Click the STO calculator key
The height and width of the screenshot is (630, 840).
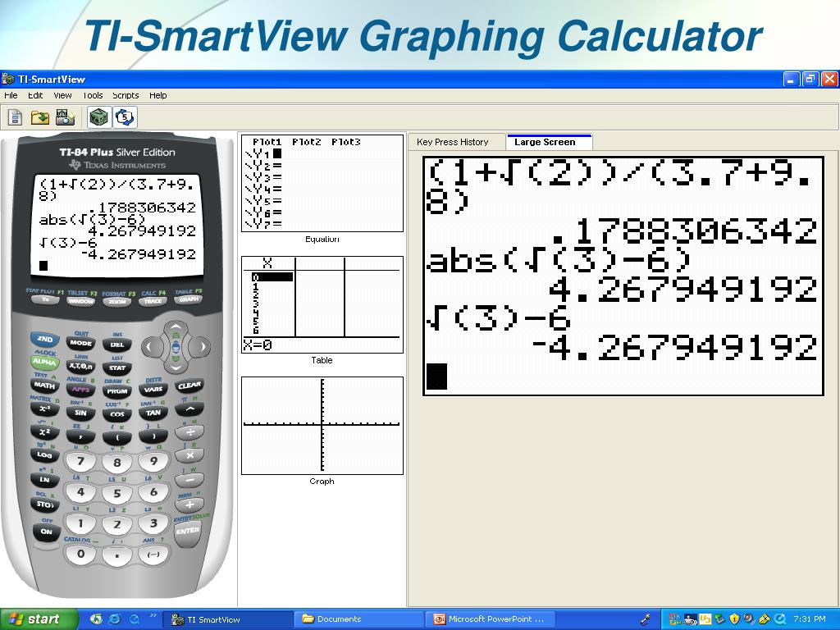(45, 504)
